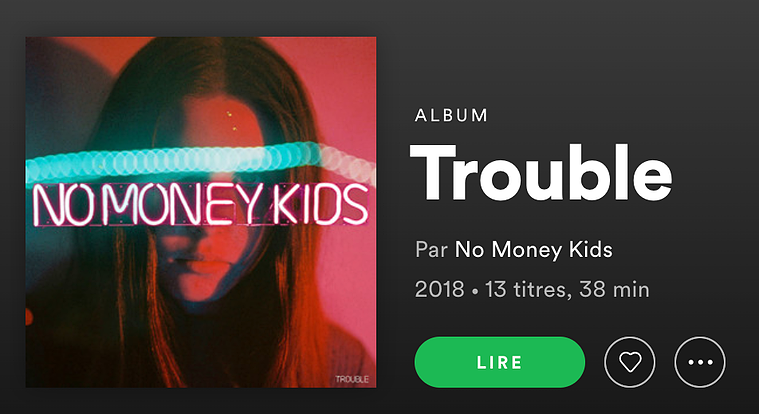This screenshot has height=414, width=759.
Task: Open the three-dot more options menu
Action: coord(700,362)
